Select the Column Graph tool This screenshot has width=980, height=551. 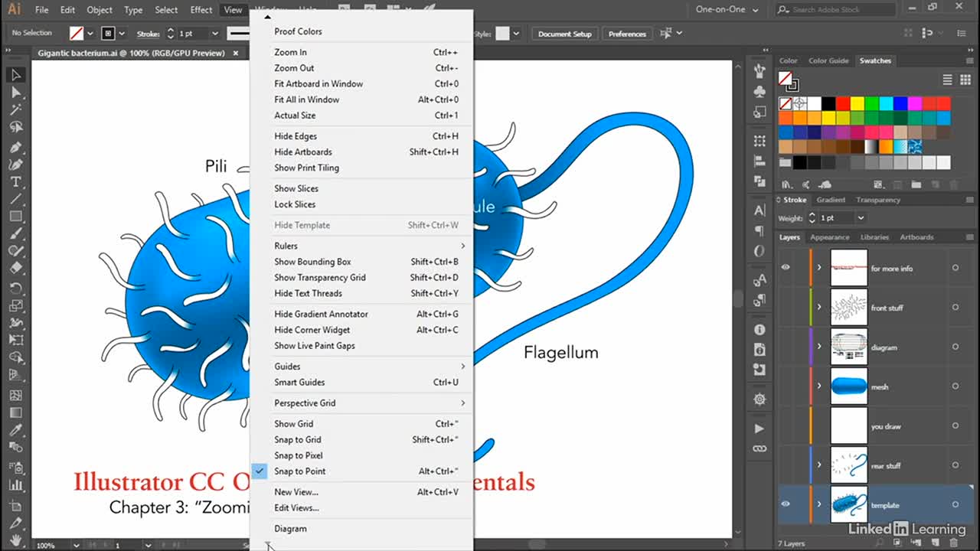point(15,484)
